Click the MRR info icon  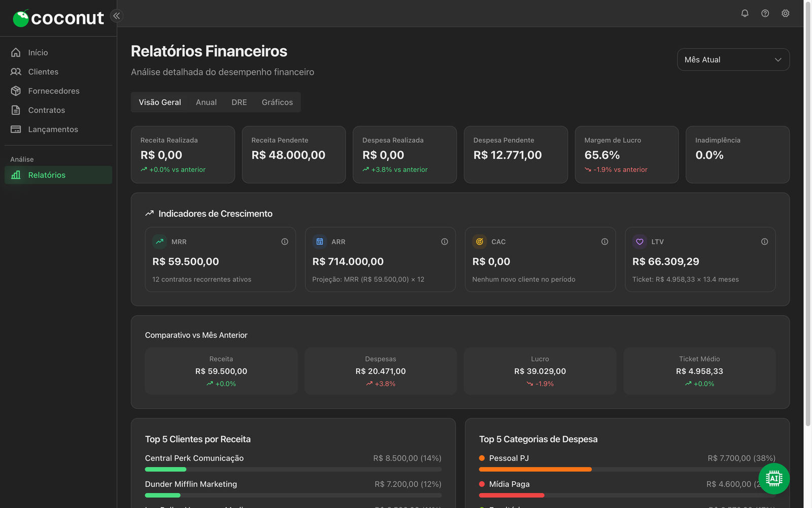pyautogui.click(x=285, y=242)
